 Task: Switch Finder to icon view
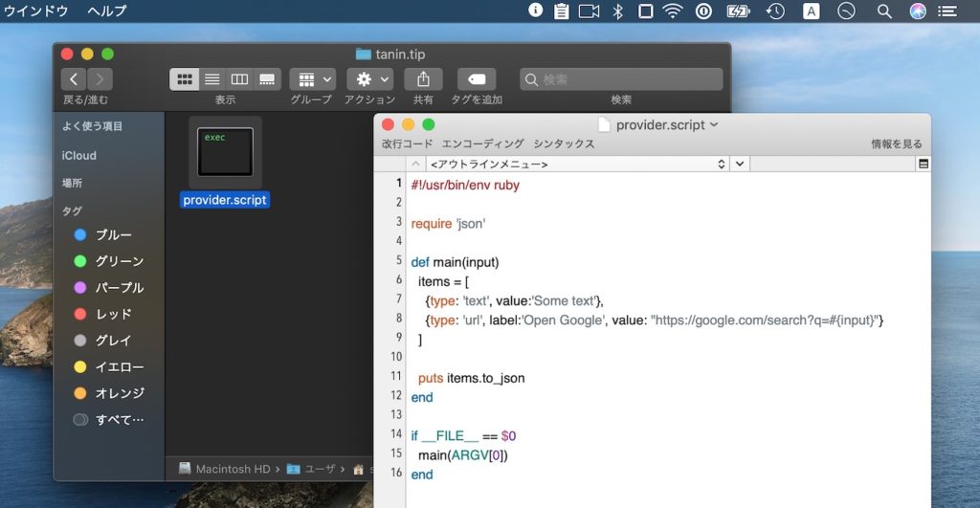point(185,79)
